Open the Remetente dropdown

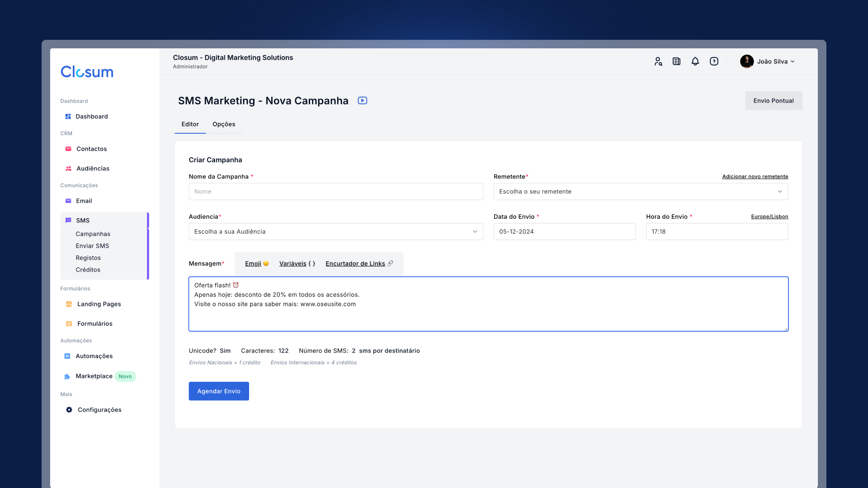click(x=641, y=192)
